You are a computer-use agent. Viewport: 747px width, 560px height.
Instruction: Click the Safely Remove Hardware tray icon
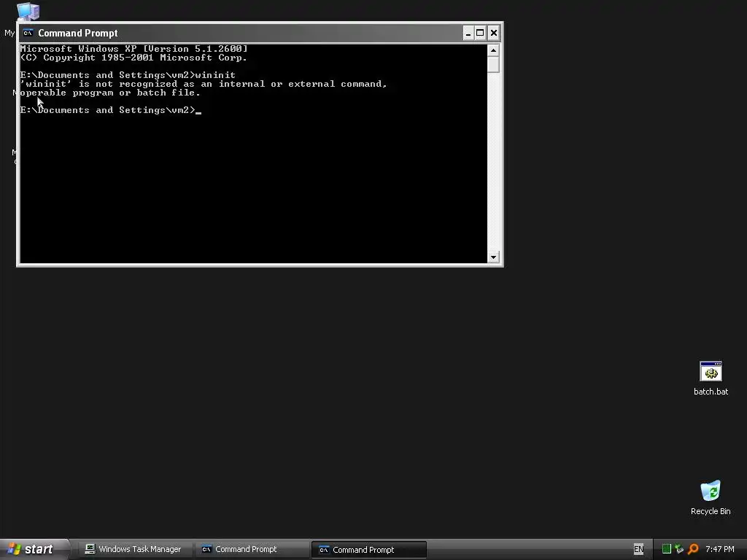point(679,549)
